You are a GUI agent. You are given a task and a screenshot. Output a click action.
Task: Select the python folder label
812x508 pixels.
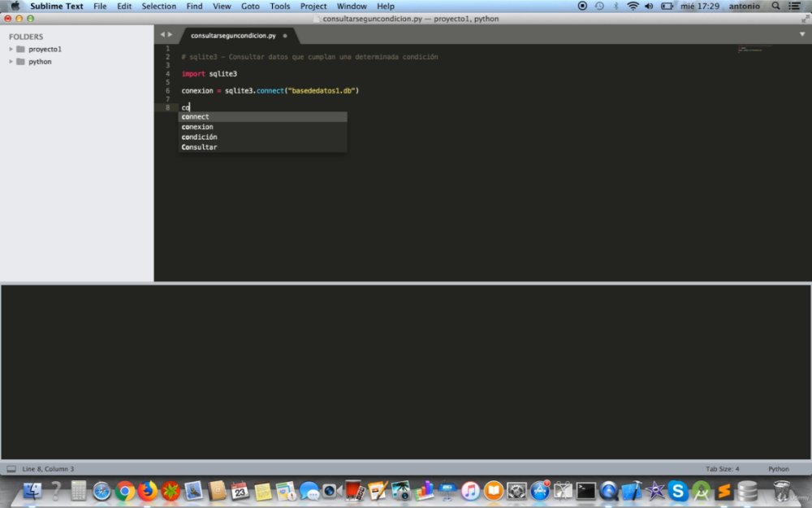coord(40,62)
